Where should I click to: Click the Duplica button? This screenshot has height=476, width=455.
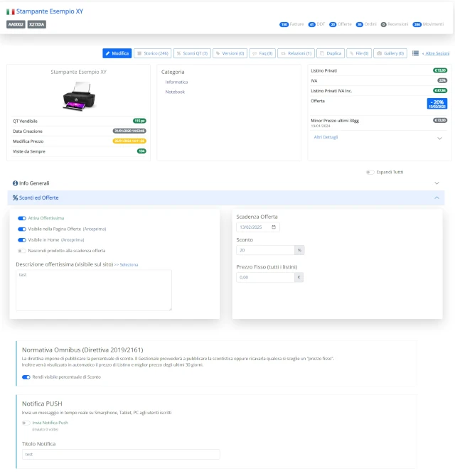331,53
